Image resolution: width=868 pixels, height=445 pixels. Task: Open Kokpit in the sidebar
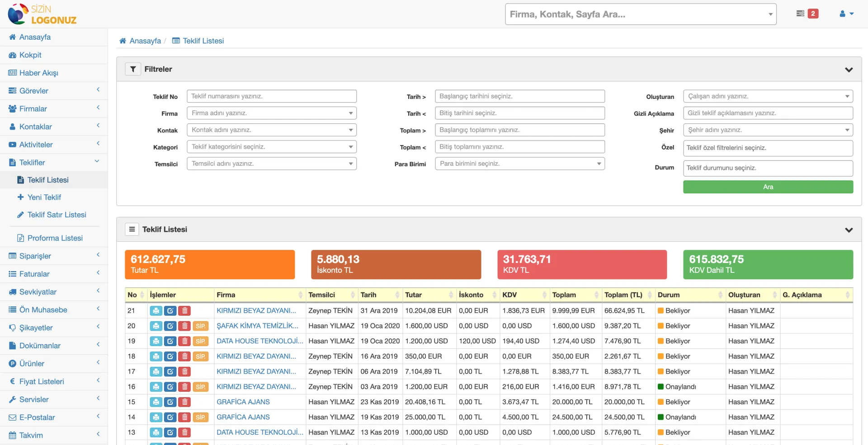54,55
